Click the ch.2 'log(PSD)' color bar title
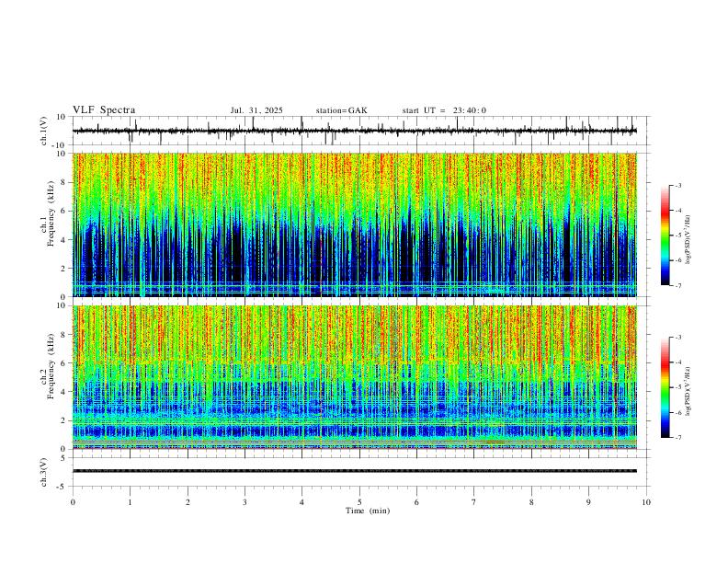 point(688,391)
